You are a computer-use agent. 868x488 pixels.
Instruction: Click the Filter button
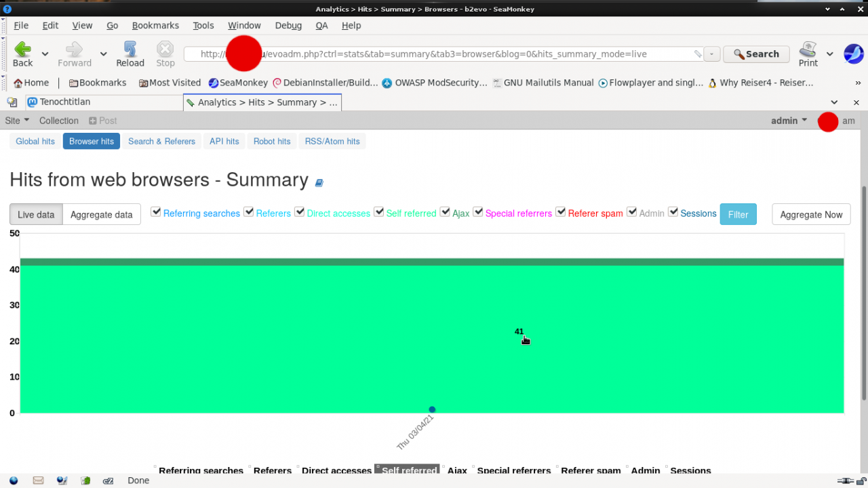click(738, 214)
